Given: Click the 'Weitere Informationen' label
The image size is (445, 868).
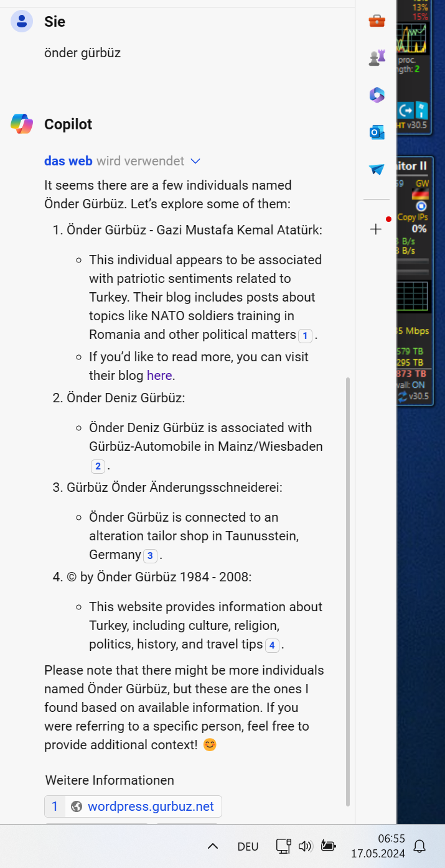Looking at the screenshot, I should pyautogui.click(x=110, y=780).
